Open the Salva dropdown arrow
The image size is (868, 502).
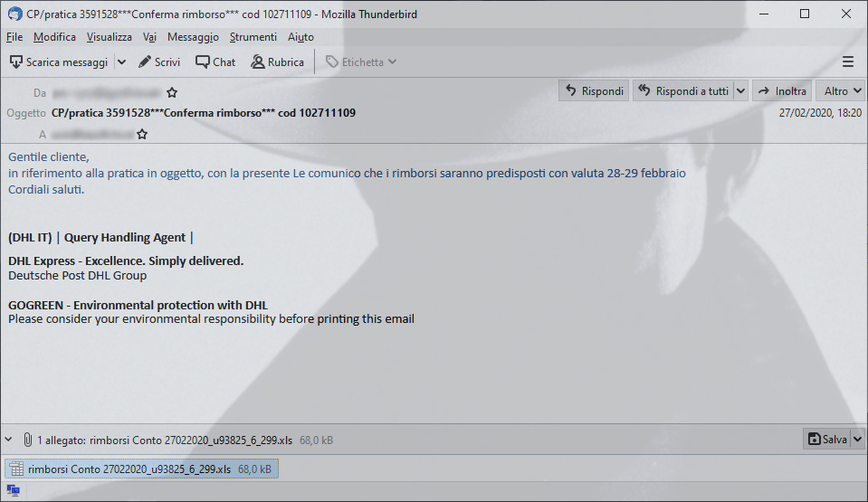pos(857,439)
